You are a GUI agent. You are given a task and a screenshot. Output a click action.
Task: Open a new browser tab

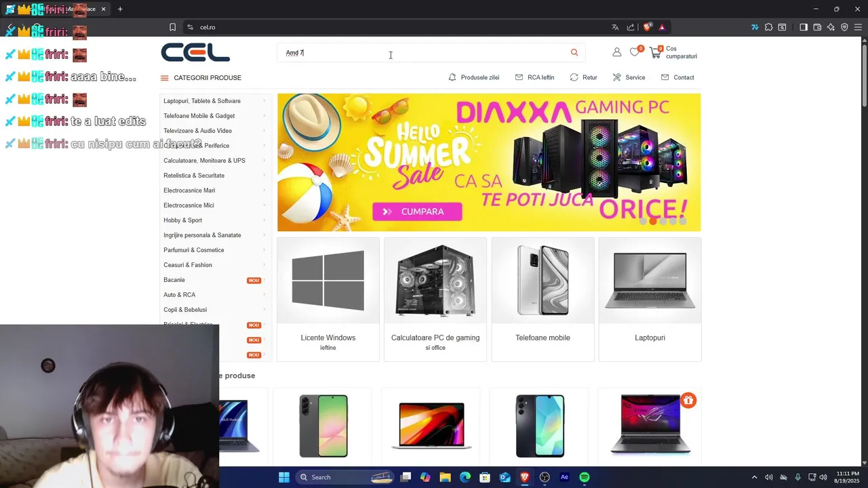(x=120, y=9)
